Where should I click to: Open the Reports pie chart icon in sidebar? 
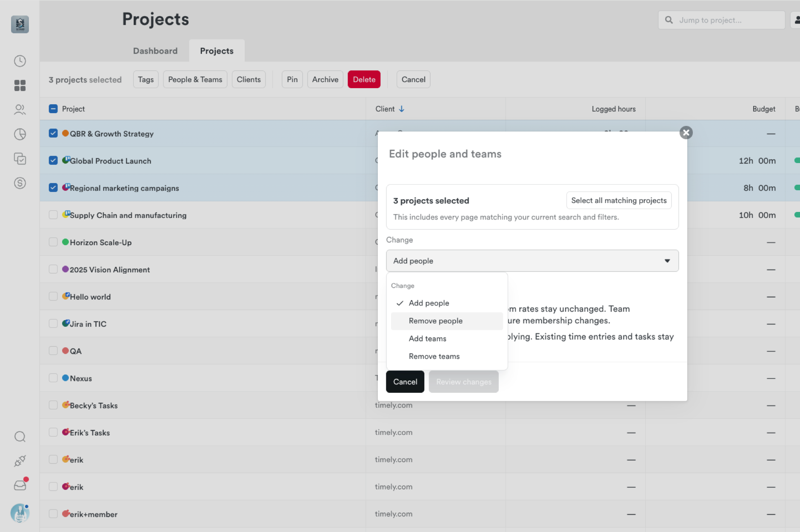click(x=20, y=134)
